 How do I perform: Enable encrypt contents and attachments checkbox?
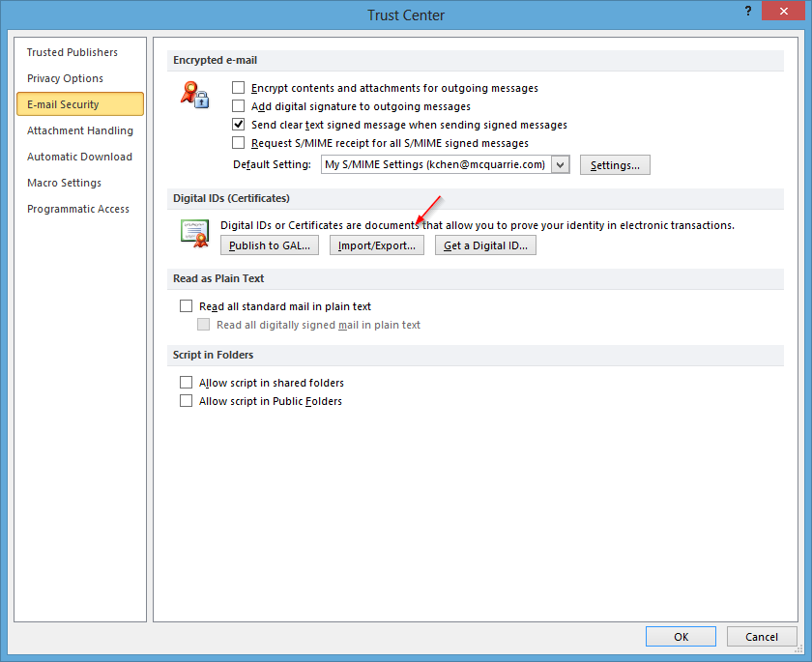(238, 88)
